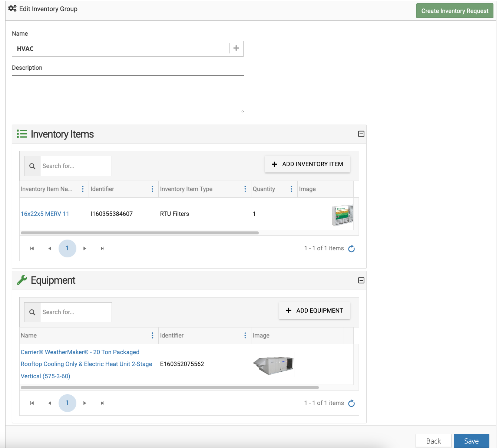499x448 pixels.
Task: Open Equipment Name column options menu
Action: tap(152, 335)
